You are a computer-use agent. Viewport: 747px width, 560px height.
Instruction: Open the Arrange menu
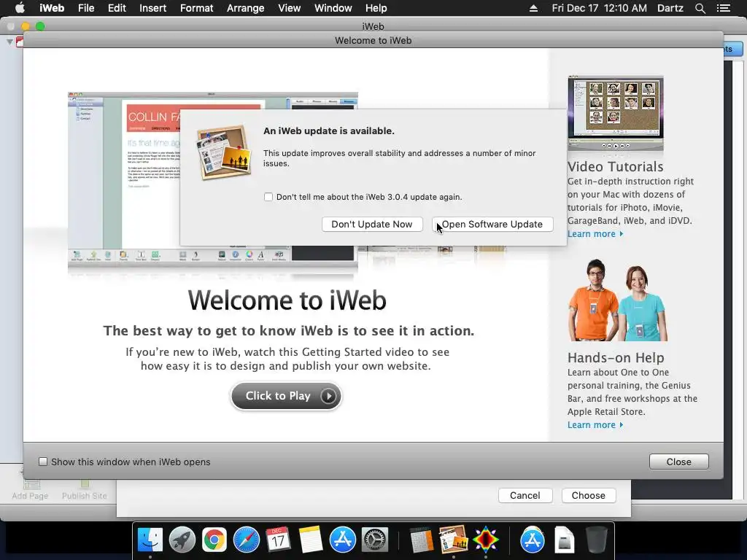(x=245, y=8)
